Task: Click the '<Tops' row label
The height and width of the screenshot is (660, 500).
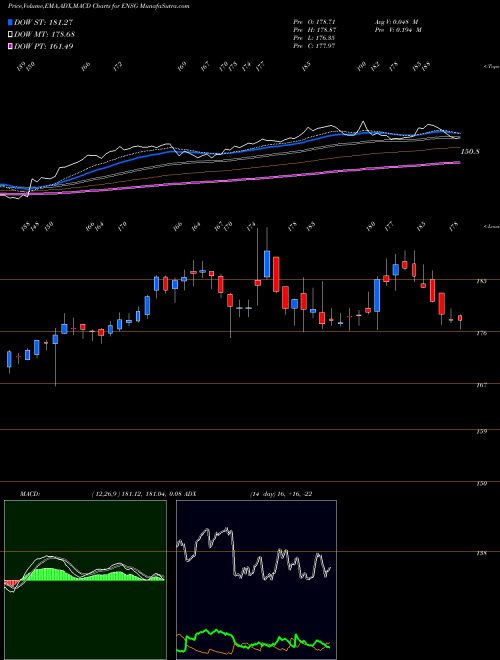Action: 490,67
